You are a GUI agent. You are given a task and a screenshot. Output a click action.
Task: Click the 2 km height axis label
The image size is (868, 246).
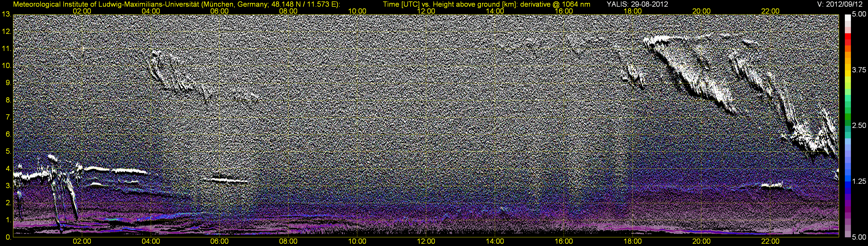(8, 203)
